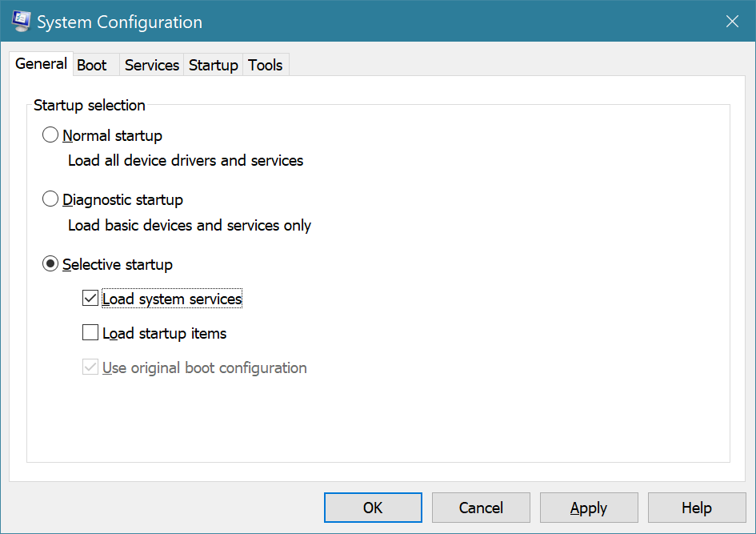This screenshot has height=534, width=756.
Task: Click the General tab
Action: pyautogui.click(x=40, y=63)
